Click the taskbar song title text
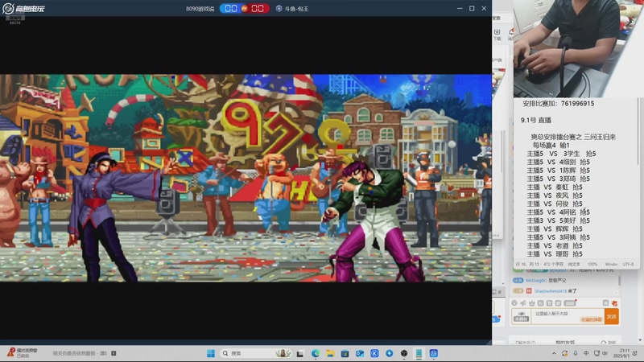This screenshot has height=362, width=644. tap(79, 353)
